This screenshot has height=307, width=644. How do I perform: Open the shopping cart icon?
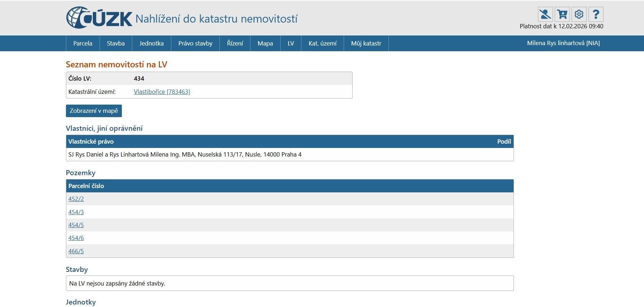tap(562, 15)
